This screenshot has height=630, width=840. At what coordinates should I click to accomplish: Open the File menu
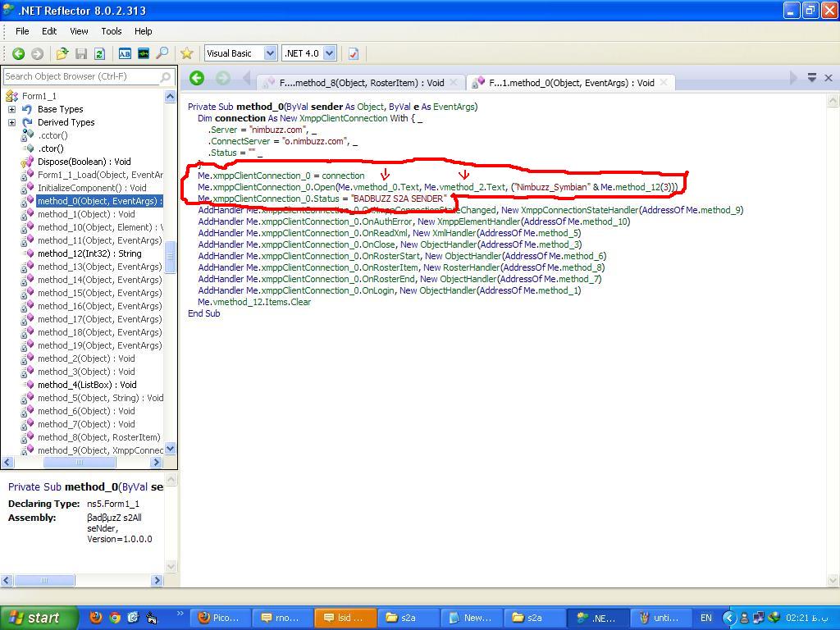tap(22, 31)
